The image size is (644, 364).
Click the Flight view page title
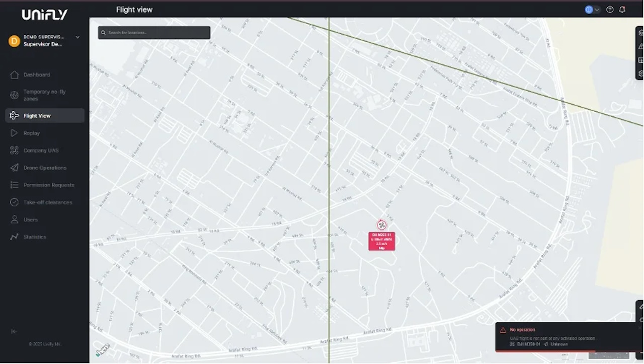(134, 10)
